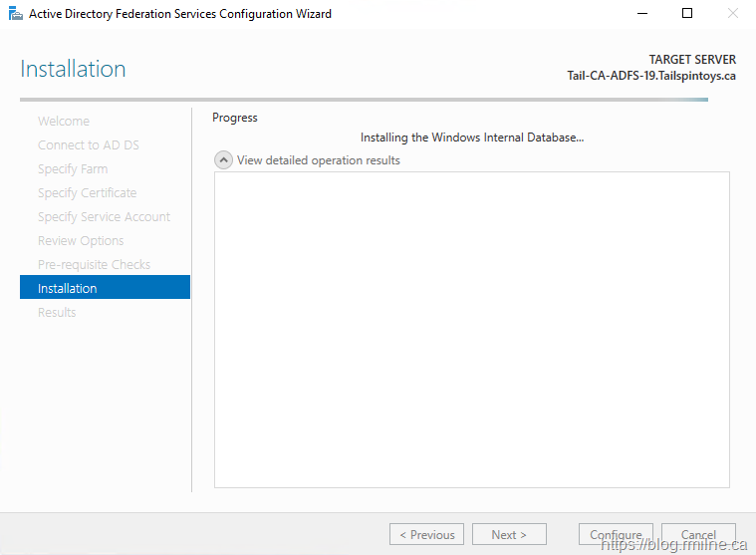Select Pre-requisite Checks step
The height and width of the screenshot is (555, 756).
tap(94, 265)
